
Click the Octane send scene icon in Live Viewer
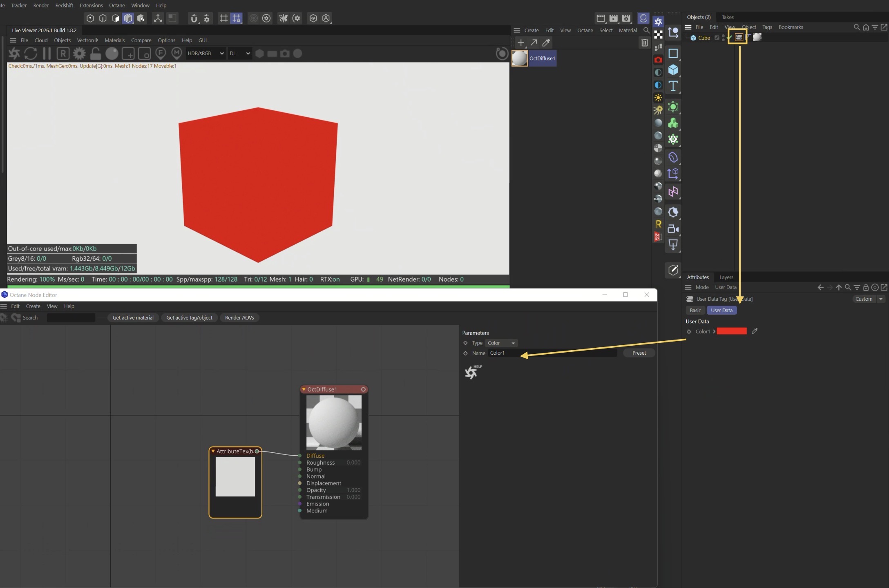pyautogui.click(x=14, y=54)
